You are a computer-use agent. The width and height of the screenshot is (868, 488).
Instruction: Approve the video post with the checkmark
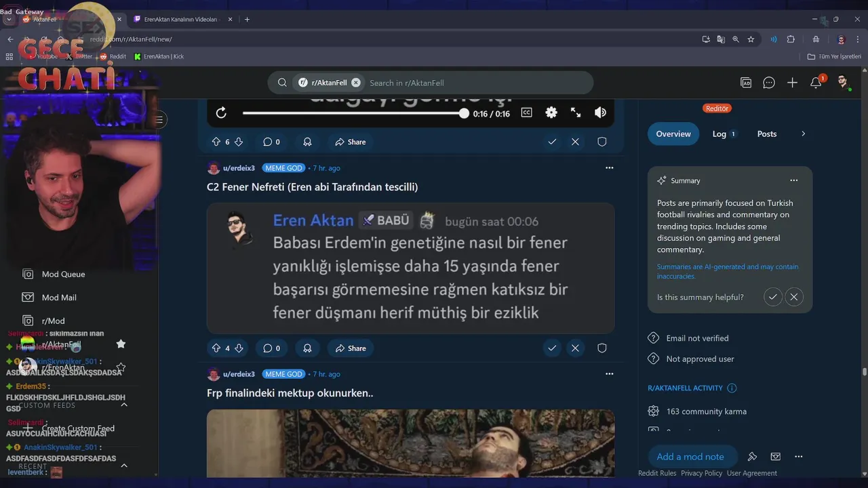552,142
